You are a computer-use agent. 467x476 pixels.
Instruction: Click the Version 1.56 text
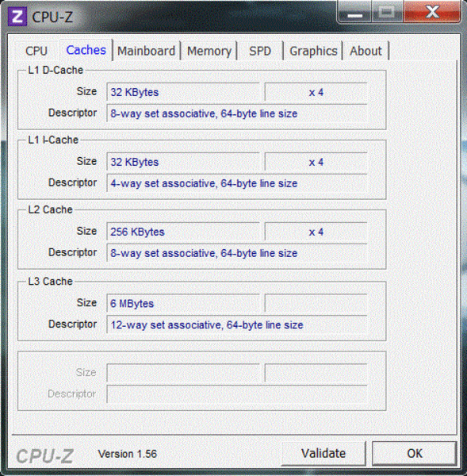(x=128, y=454)
